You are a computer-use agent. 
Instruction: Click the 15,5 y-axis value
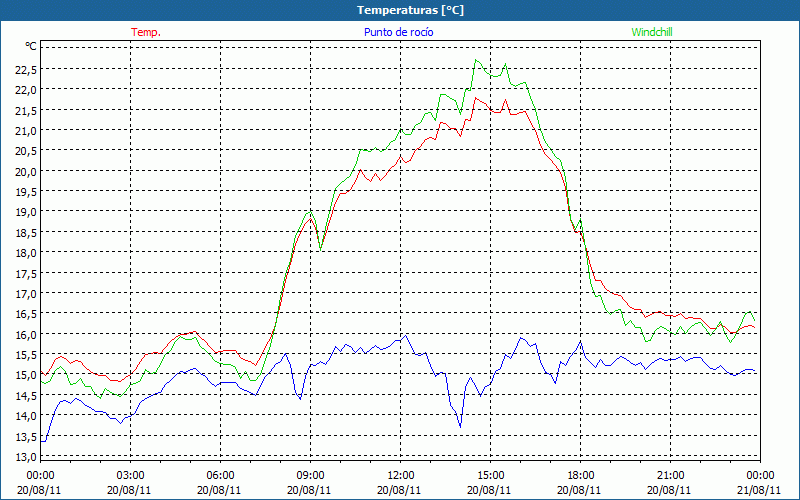point(26,355)
